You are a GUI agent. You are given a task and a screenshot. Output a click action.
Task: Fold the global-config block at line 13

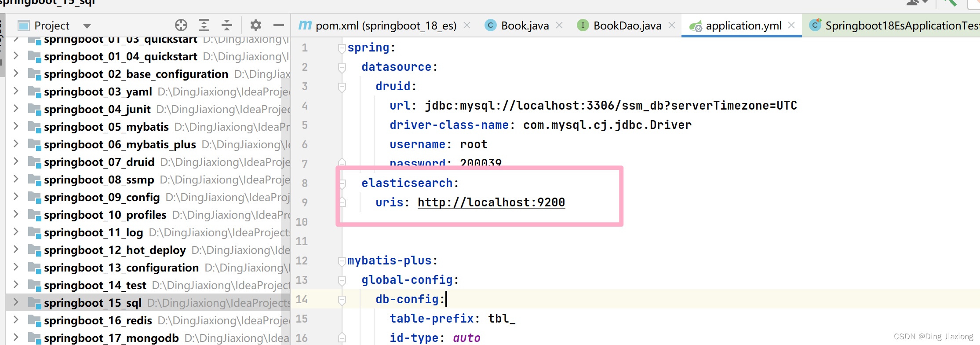tap(342, 280)
